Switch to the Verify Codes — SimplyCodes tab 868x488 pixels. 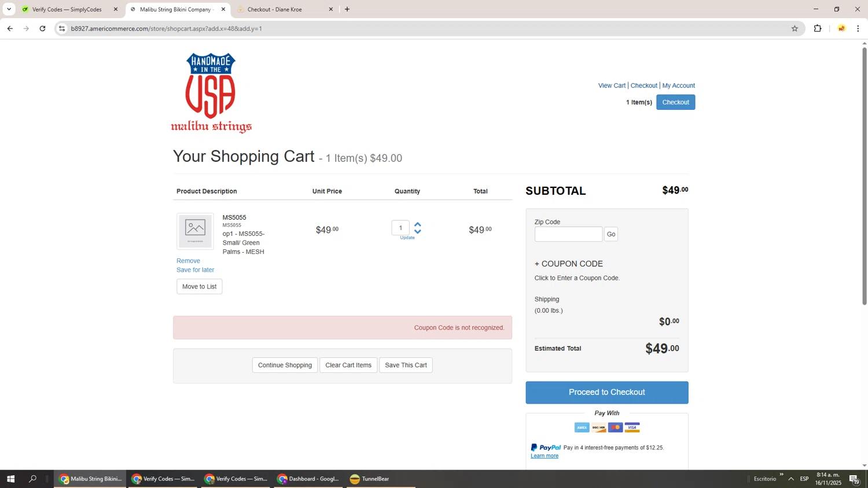[x=67, y=9]
